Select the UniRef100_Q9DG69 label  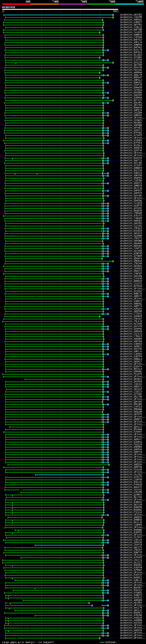point(131,331)
